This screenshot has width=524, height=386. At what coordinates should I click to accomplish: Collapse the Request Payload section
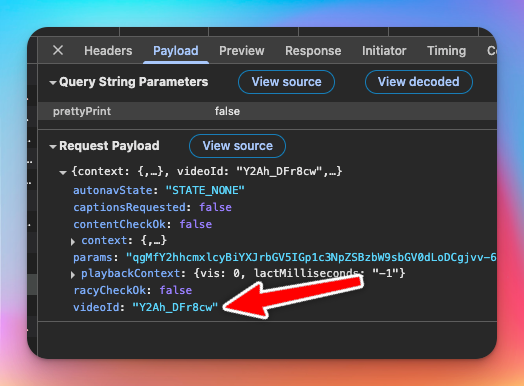52,146
